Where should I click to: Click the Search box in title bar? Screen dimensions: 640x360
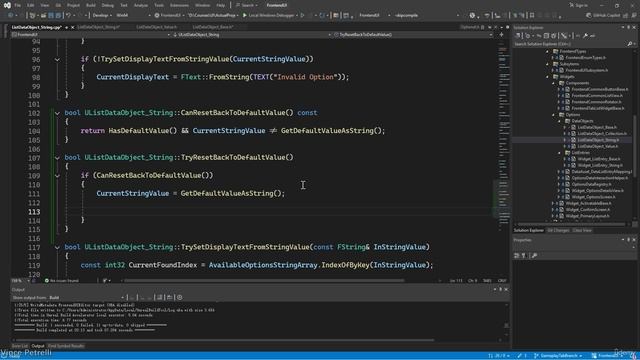247,5
